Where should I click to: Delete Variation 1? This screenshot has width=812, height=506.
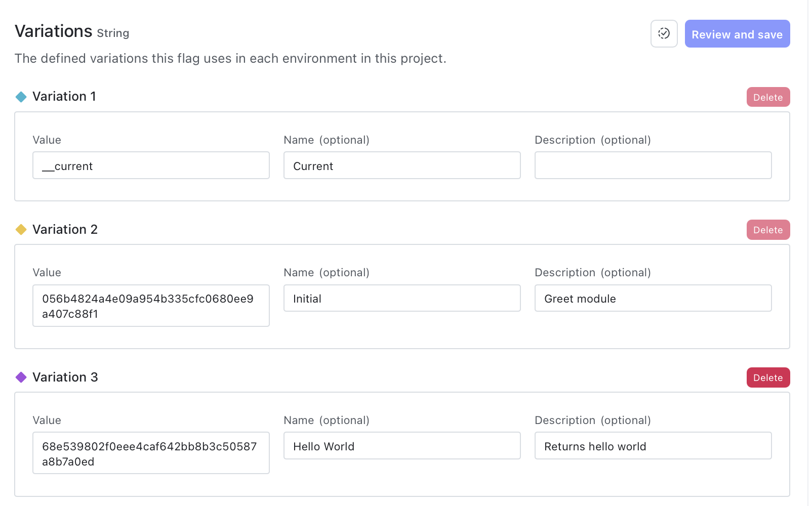point(767,97)
